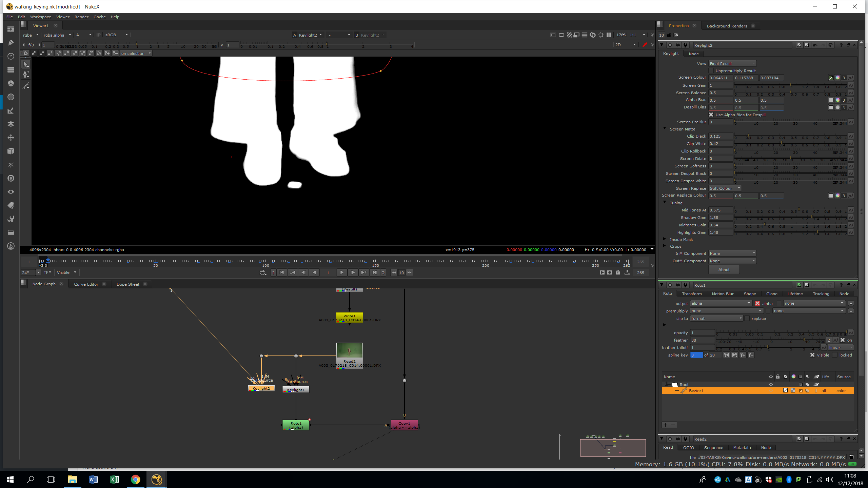Click the Select All arrow tool

click(26, 64)
